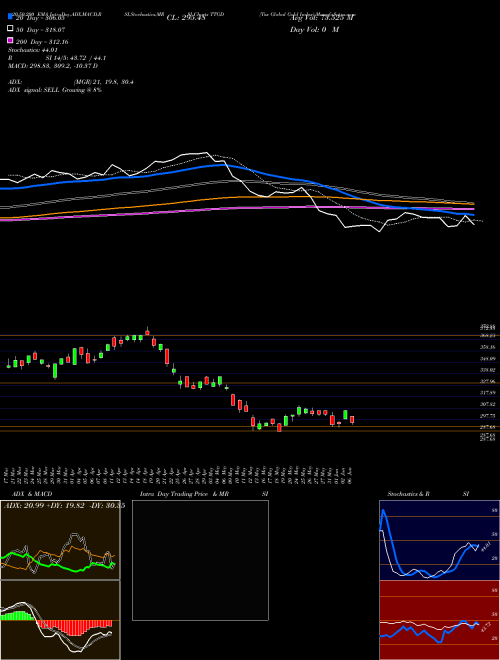The width and height of the screenshot is (500, 660).
Task: Click the 'Avg Vol' value at top right
Action: click(x=323, y=18)
